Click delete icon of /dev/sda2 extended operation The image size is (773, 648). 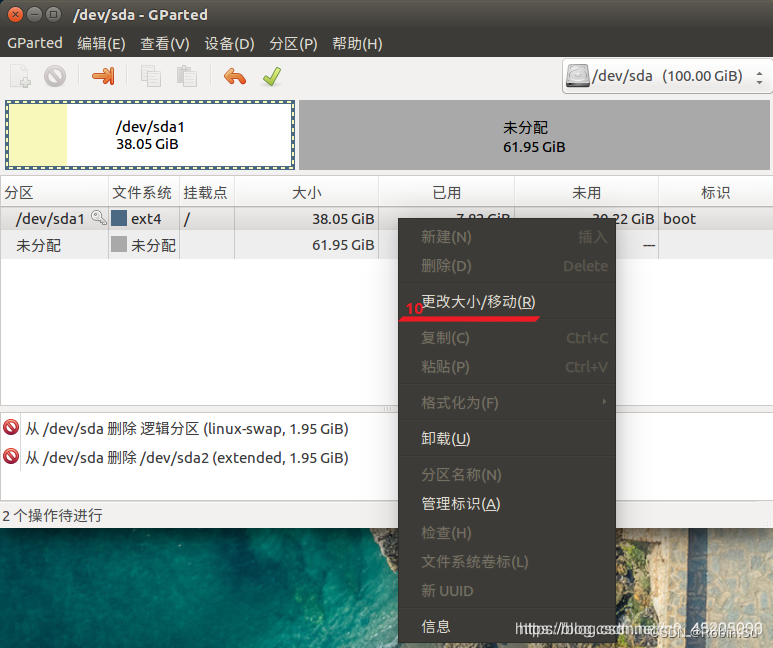click(x=11, y=457)
